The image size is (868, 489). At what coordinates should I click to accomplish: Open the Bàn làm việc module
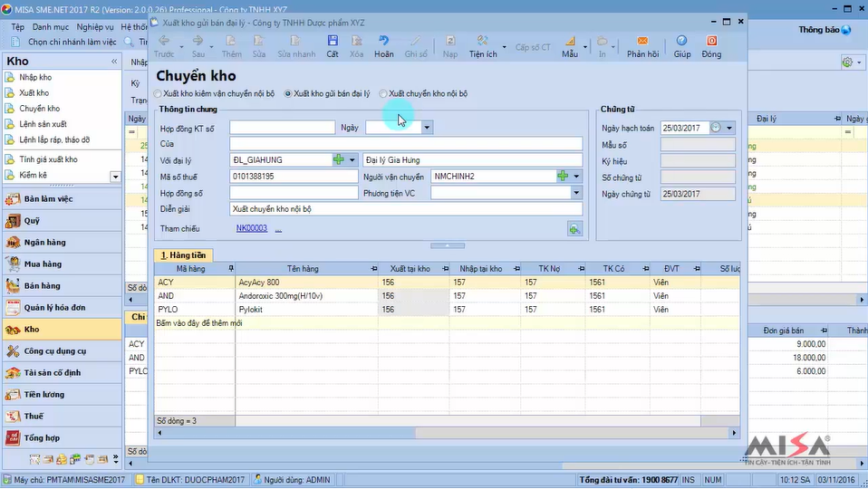62,199
